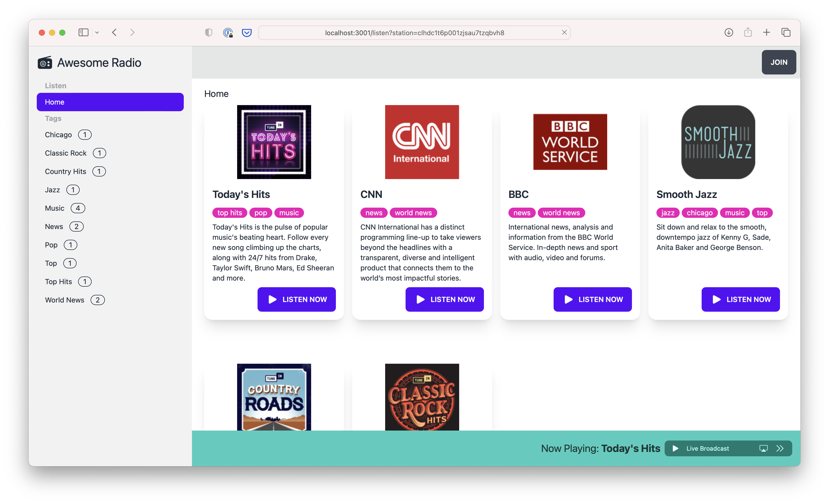The width and height of the screenshot is (829, 504).
Task: Click the Awesome Radio logo icon
Action: 45,62
